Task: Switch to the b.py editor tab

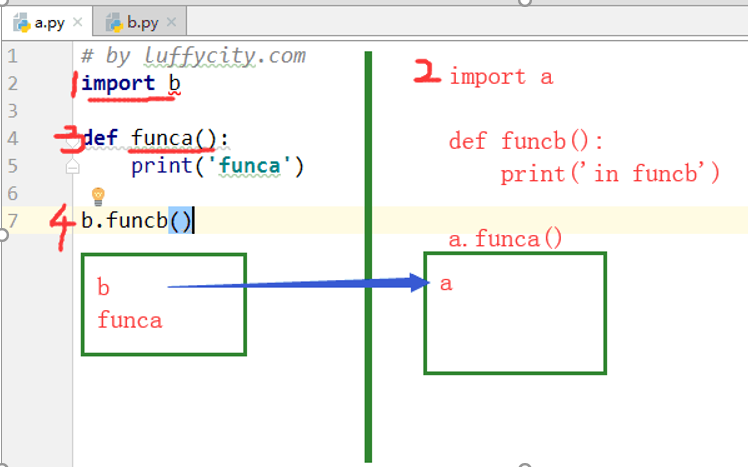Action: click(x=140, y=22)
